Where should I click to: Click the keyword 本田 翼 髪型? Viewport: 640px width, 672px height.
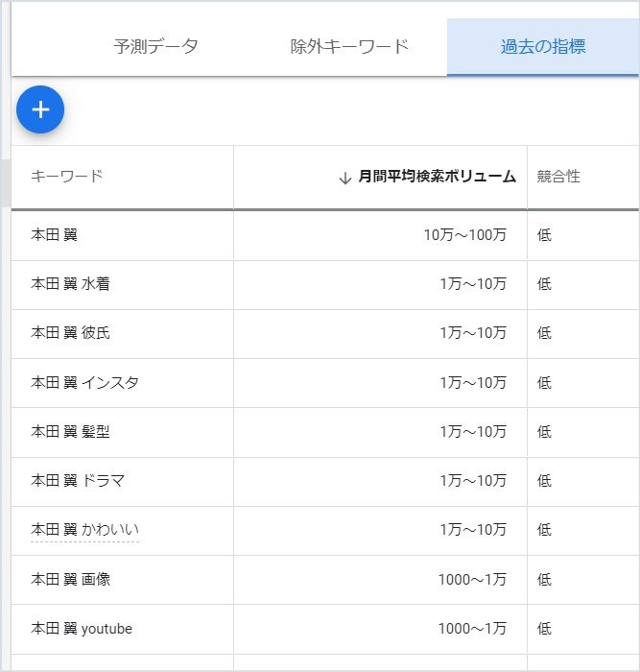pos(70,432)
